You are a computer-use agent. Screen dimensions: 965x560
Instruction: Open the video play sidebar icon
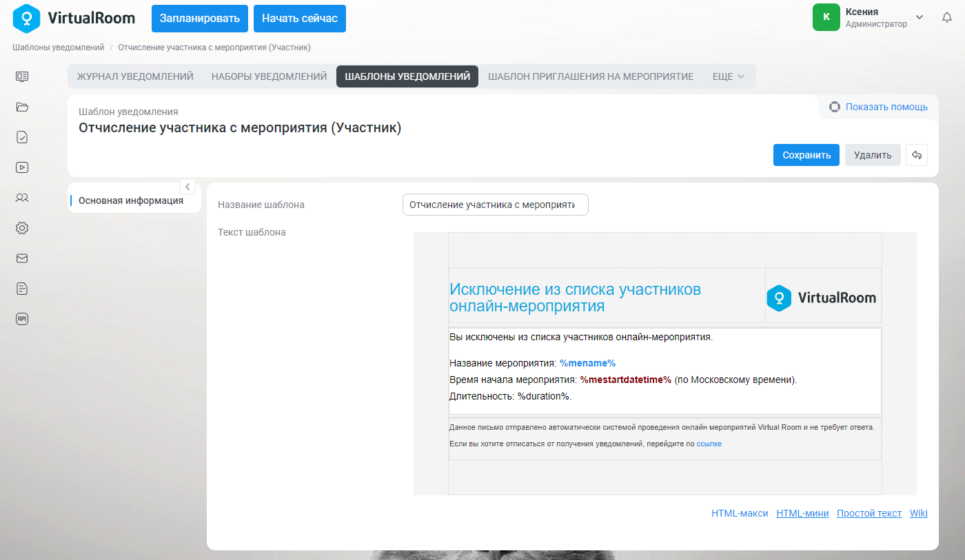(22, 167)
